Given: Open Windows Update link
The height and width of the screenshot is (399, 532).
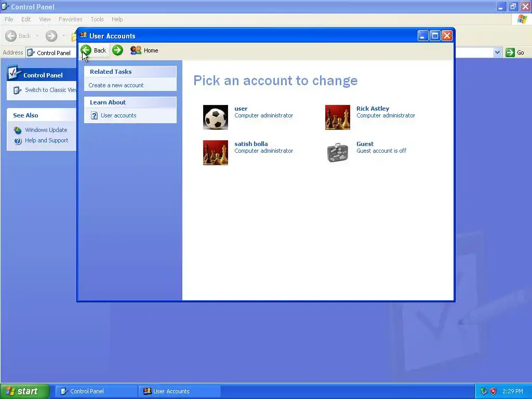Looking at the screenshot, I should click(46, 130).
